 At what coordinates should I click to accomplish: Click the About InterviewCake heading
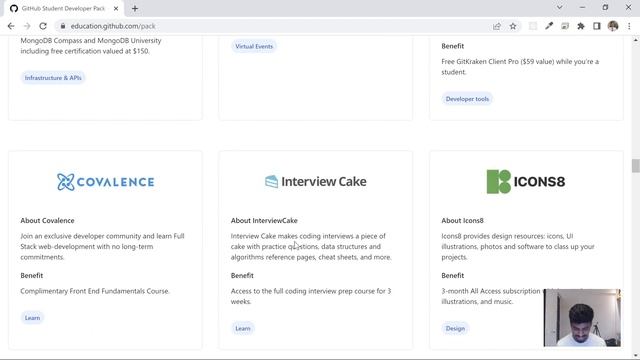coord(264,220)
